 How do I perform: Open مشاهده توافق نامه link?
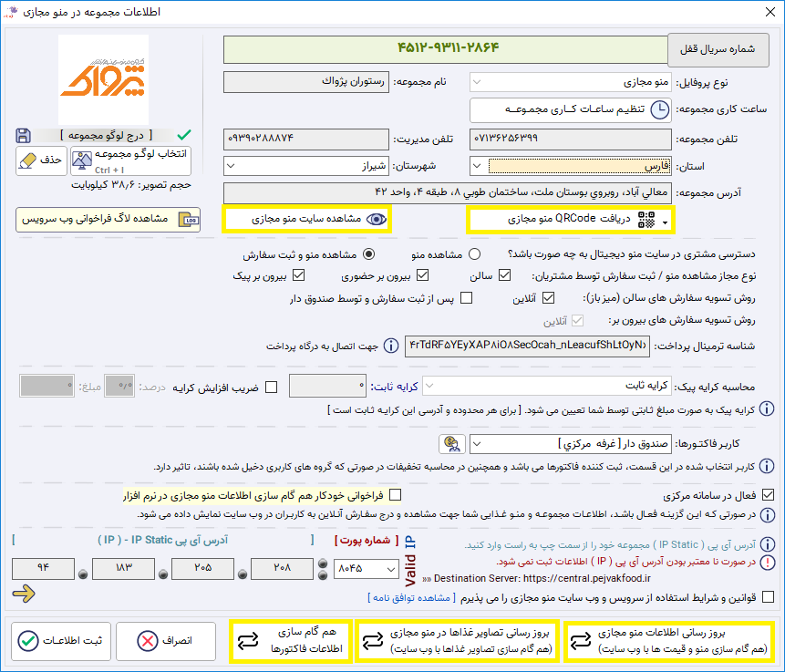tap(411, 598)
